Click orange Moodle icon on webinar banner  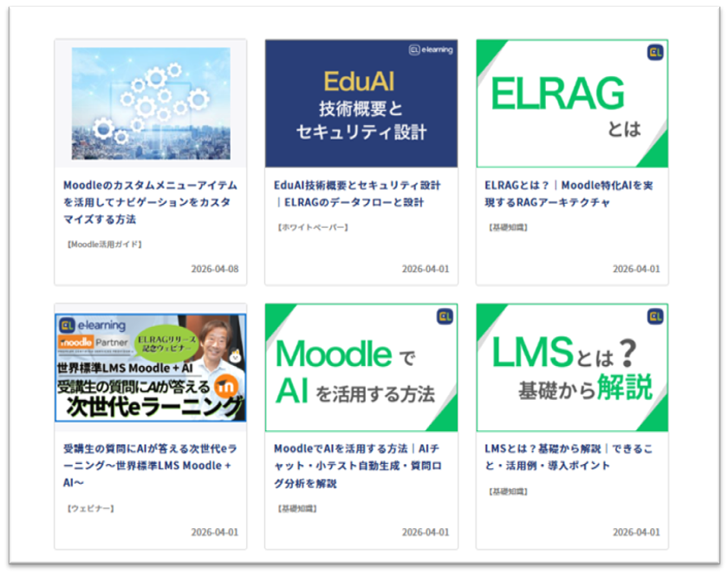[x=227, y=386]
